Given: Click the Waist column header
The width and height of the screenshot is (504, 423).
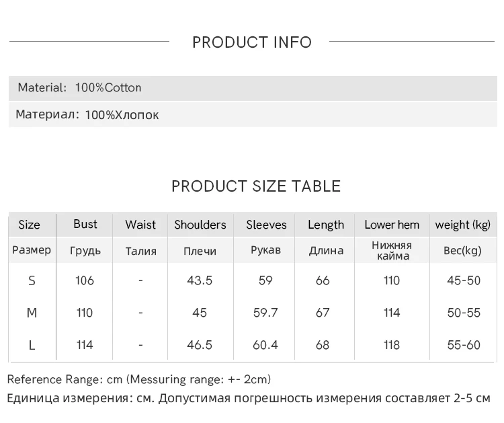Looking at the screenshot, I should (140, 225).
